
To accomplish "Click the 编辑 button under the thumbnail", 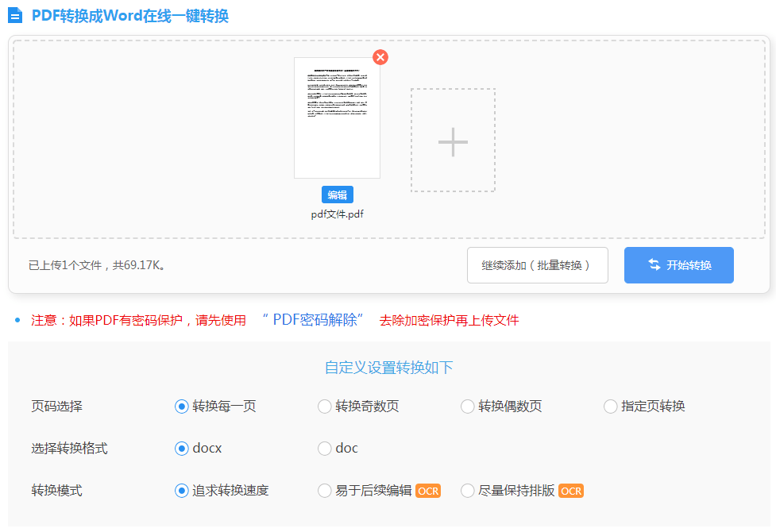I will pos(337,195).
